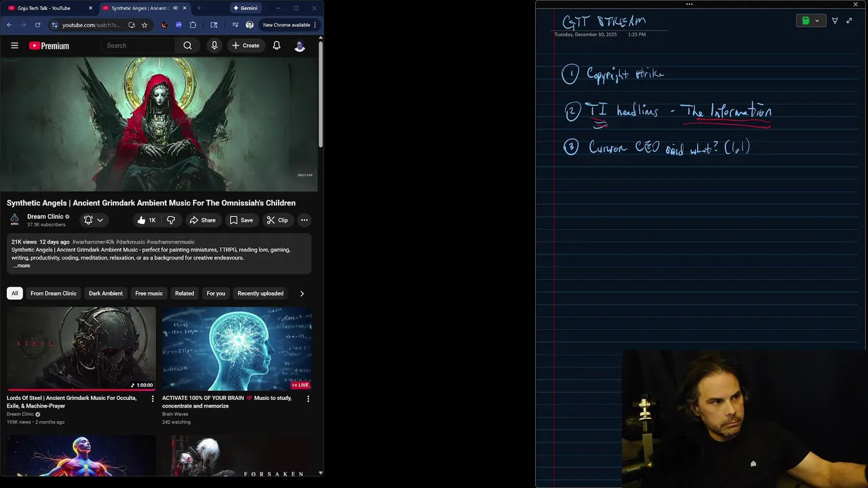Go back with Chrome's back arrow
868x488 pixels.
click(x=9, y=25)
